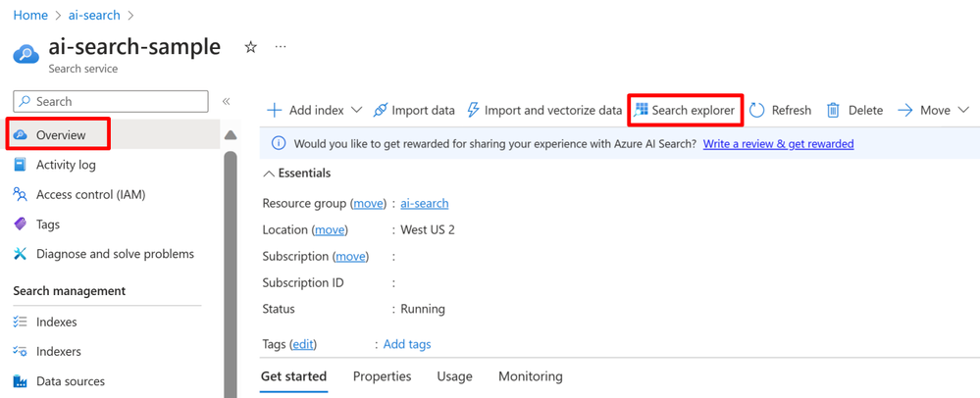Favorite the service with the star icon

pos(250,47)
